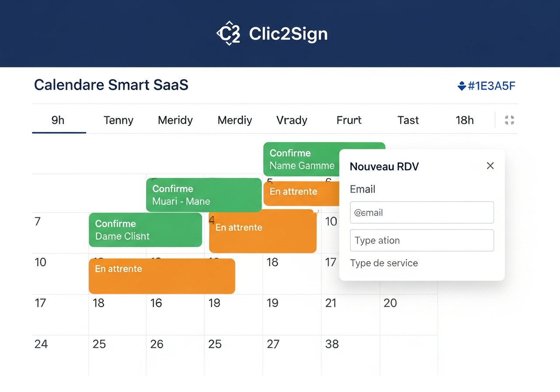Click the Clic2Sign logo icon

(228, 34)
